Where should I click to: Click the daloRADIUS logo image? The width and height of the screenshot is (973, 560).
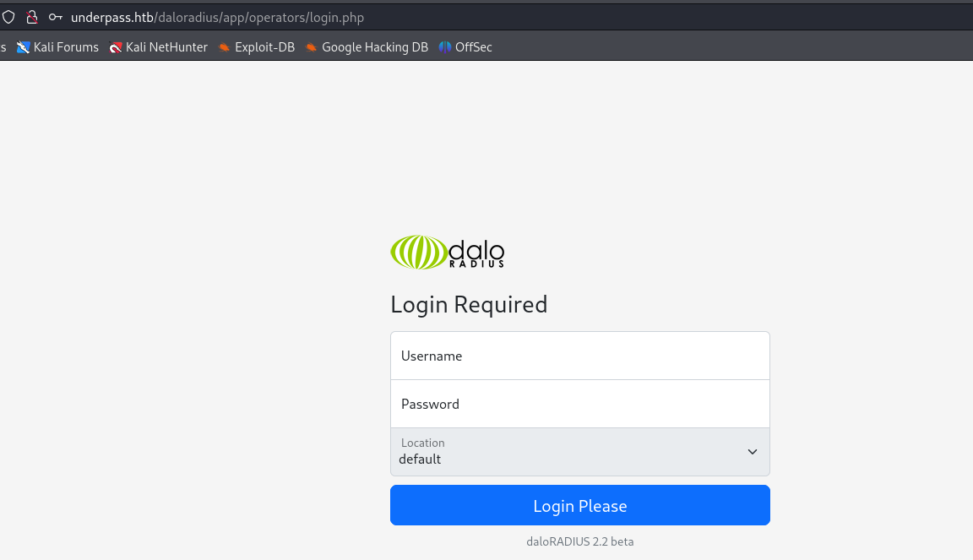448,252
